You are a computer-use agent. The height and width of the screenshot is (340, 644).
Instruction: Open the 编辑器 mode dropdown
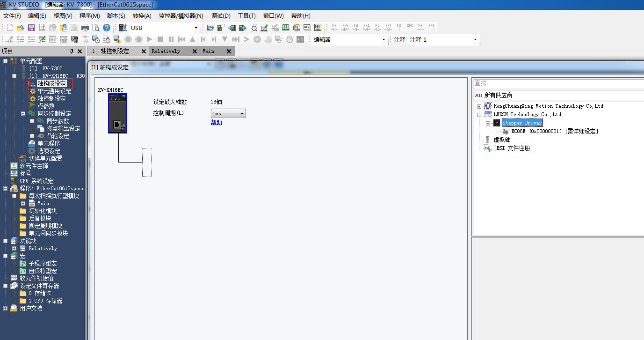384,40
